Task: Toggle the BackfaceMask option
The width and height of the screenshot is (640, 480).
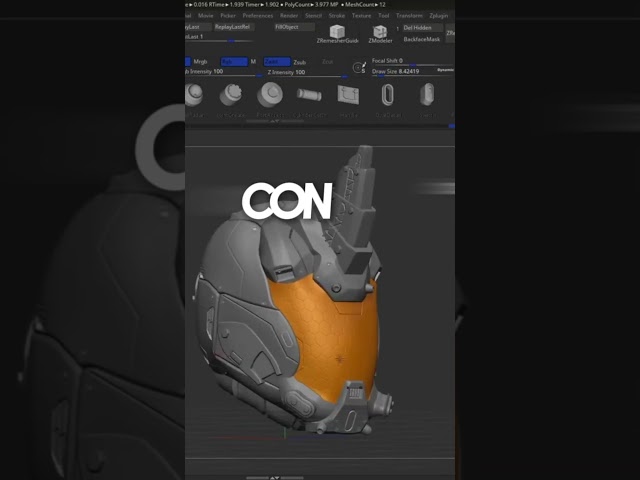Action: click(x=422, y=39)
